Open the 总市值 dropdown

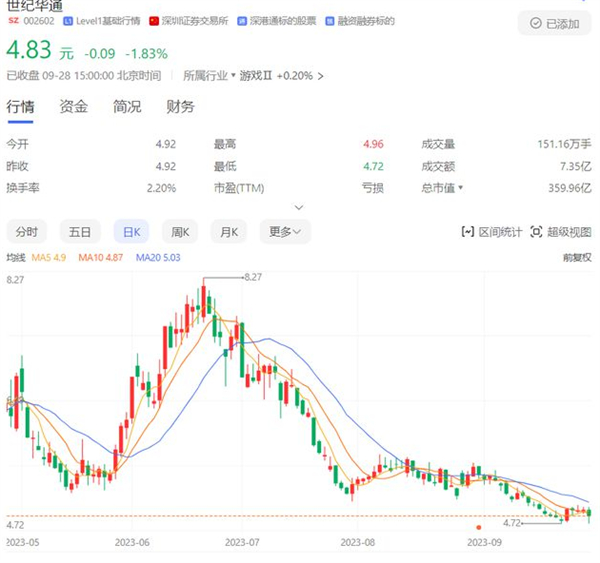click(460, 188)
